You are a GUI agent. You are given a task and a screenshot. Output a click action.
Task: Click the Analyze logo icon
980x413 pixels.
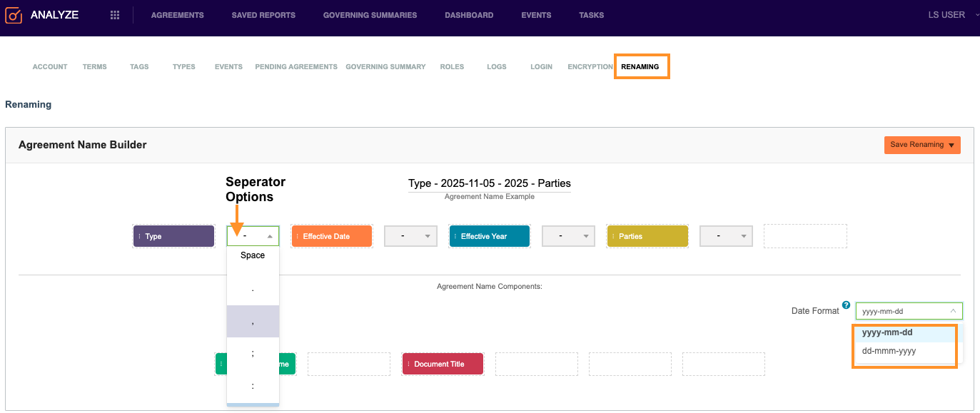14,15
